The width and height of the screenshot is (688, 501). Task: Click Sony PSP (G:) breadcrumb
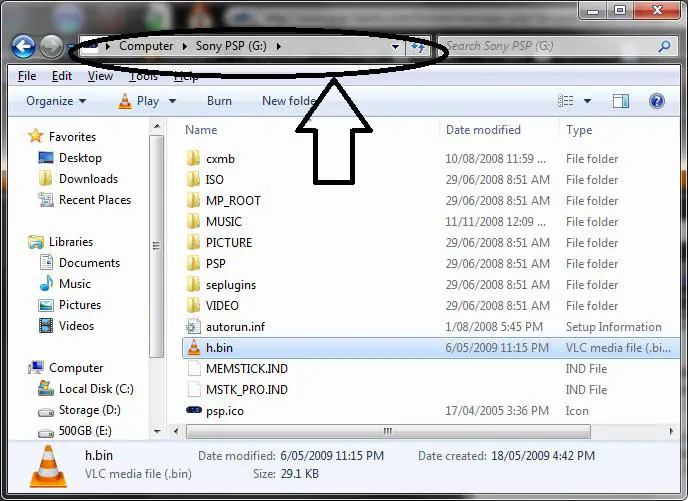coord(231,46)
